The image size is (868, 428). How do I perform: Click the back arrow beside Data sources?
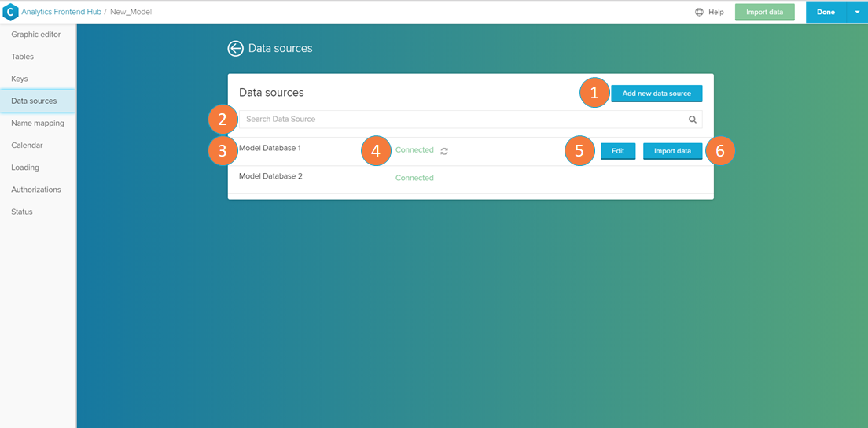235,49
